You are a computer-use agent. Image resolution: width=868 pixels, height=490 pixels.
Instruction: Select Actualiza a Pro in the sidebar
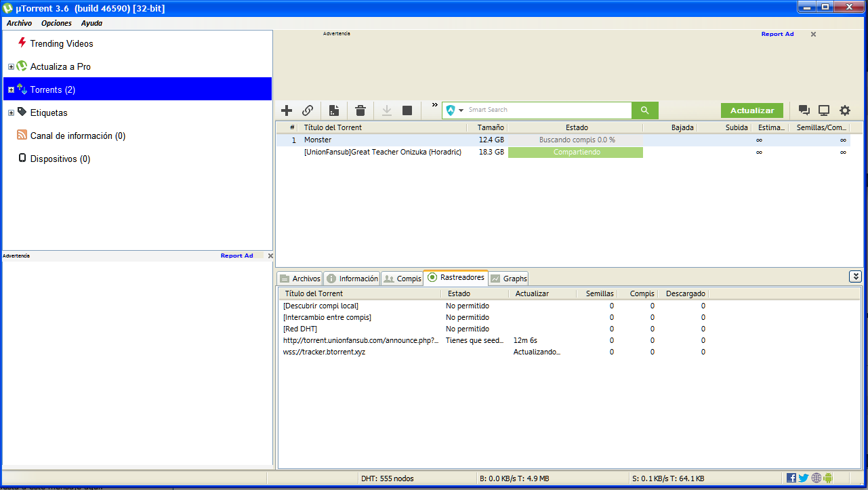[x=60, y=66]
